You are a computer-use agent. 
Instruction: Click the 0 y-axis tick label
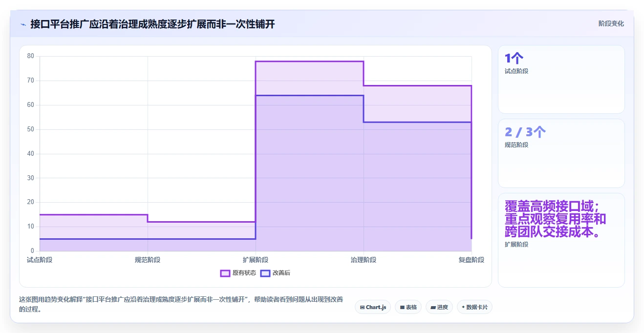coord(32,251)
